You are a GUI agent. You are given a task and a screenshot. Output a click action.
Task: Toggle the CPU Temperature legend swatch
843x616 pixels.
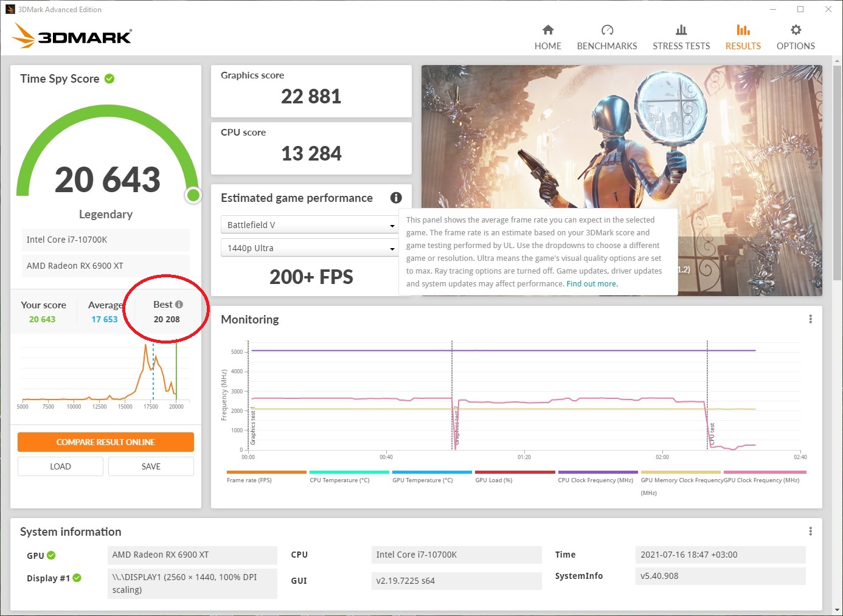[349, 472]
